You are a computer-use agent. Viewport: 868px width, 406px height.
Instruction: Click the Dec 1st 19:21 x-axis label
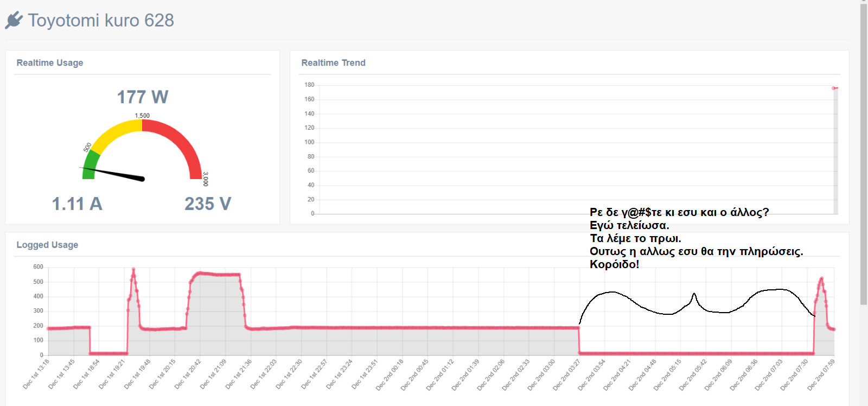pyautogui.click(x=112, y=374)
